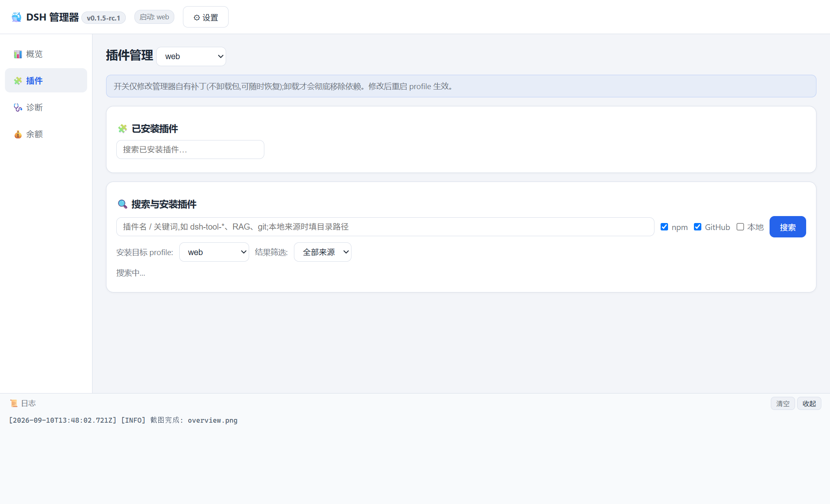The width and height of the screenshot is (830, 504).
Task: Click the 日志 panel label
Action: tap(28, 403)
